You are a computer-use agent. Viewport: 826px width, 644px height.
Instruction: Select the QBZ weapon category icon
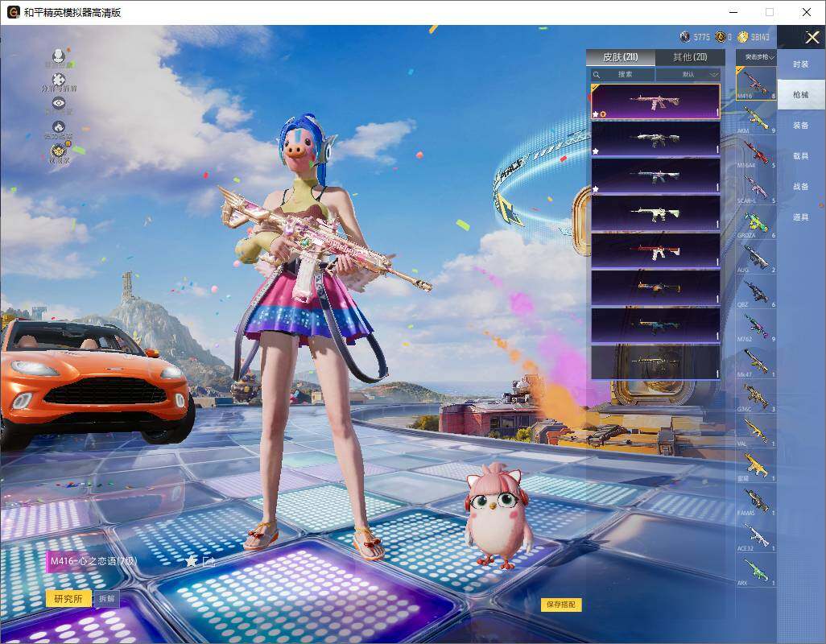coord(756,291)
